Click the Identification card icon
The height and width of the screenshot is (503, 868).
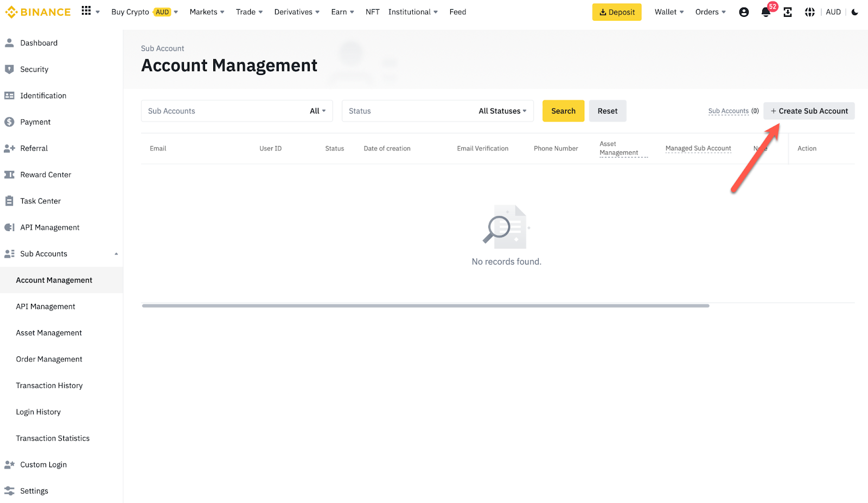click(9, 95)
